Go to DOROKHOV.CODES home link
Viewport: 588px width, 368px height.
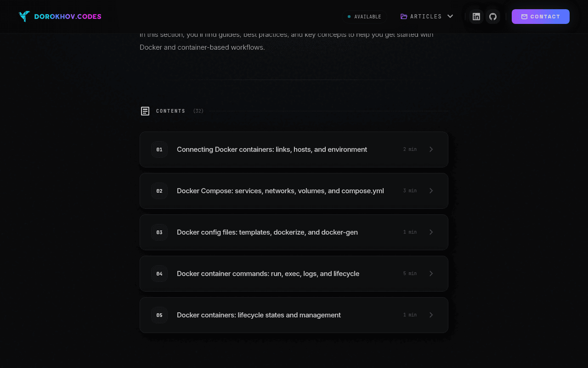point(60,17)
